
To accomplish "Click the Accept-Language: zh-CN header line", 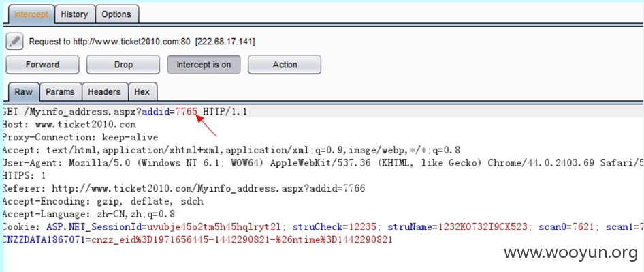I will [x=88, y=214].
